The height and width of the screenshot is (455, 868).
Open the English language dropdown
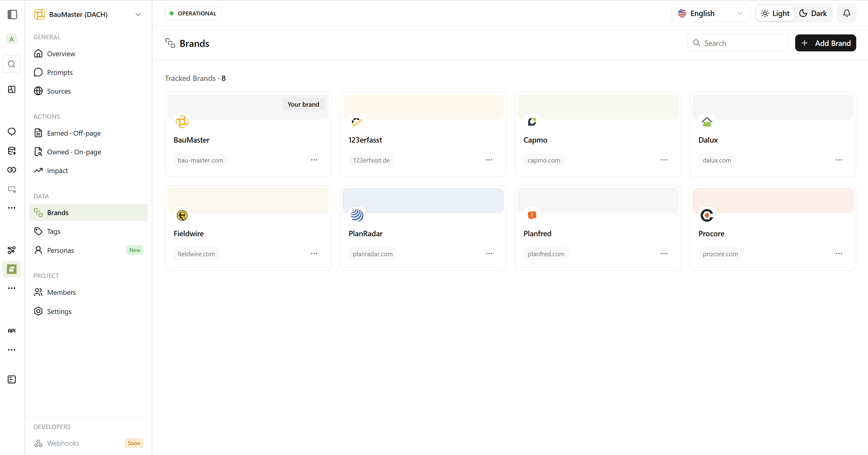click(x=710, y=14)
